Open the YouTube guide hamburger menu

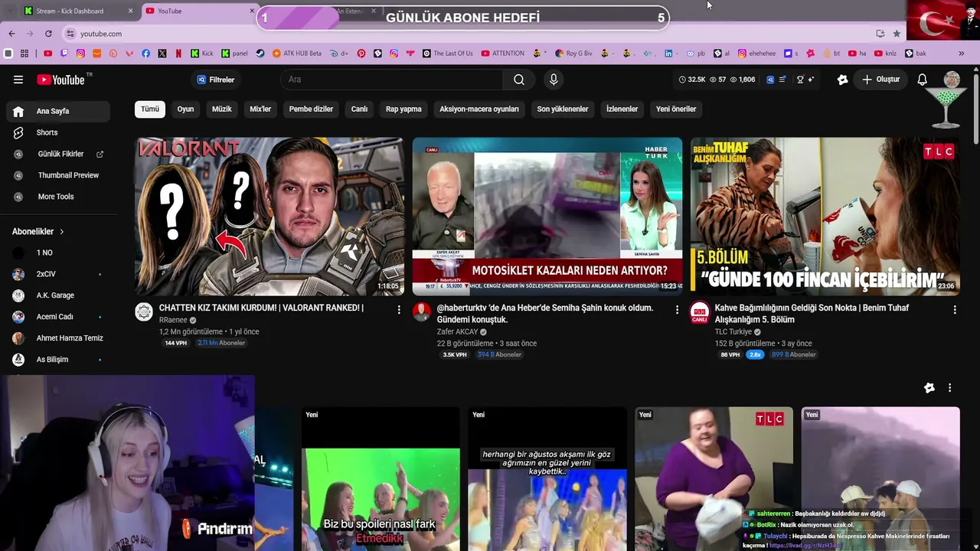(x=18, y=80)
